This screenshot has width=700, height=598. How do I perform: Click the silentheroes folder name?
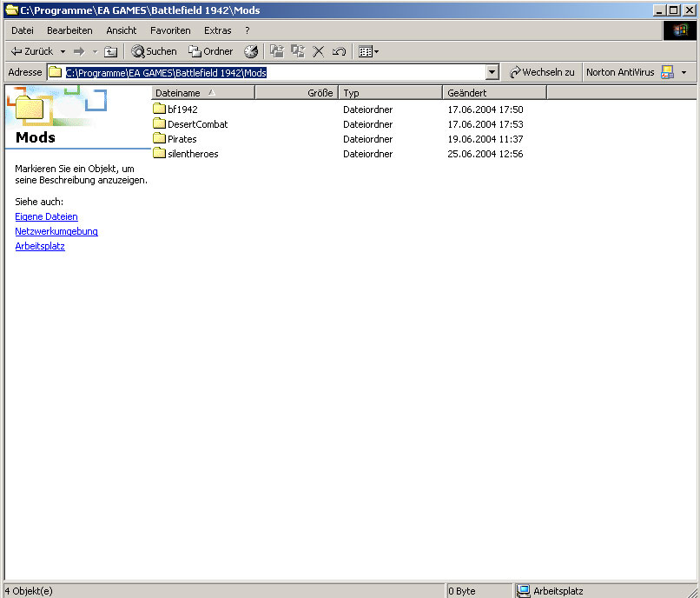[x=194, y=154]
